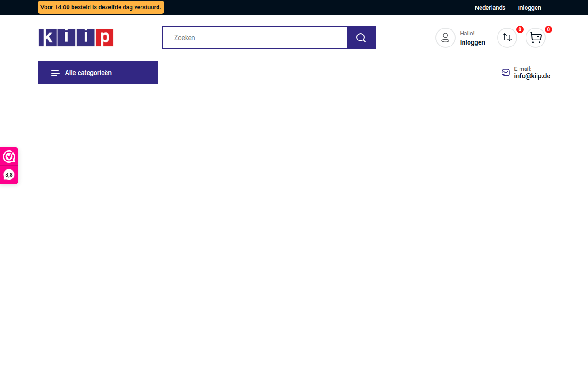Open the user account avatar icon
This screenshot has width=588, height=368.
point(445,38)
